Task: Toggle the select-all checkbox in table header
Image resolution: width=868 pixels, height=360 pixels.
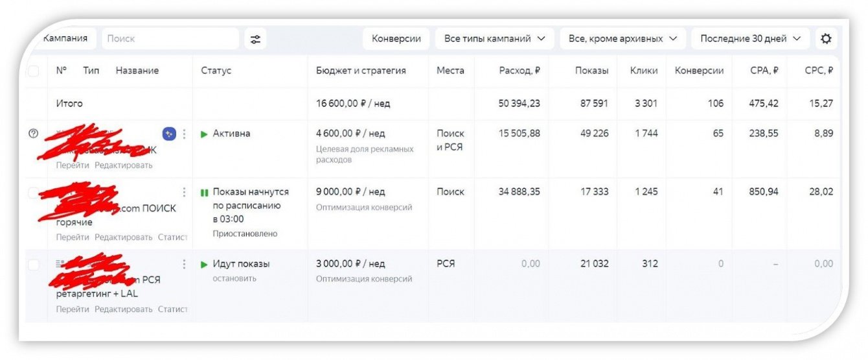Action: point(33,71)
